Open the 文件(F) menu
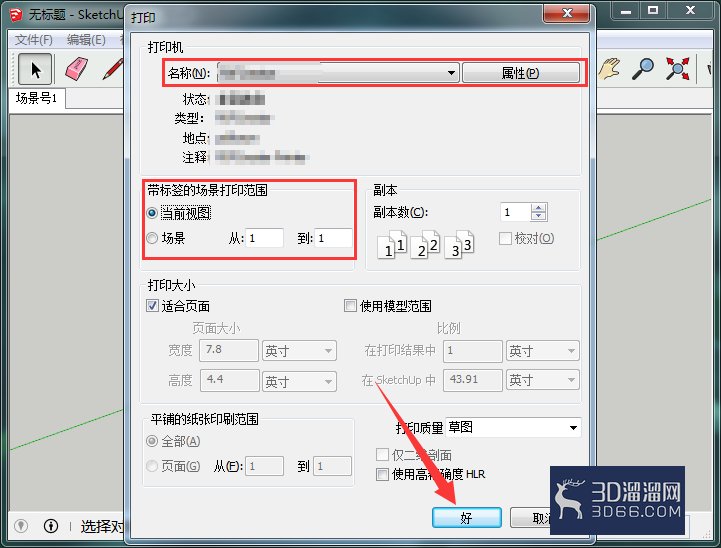The image size is (721, 548). point(34,40)
